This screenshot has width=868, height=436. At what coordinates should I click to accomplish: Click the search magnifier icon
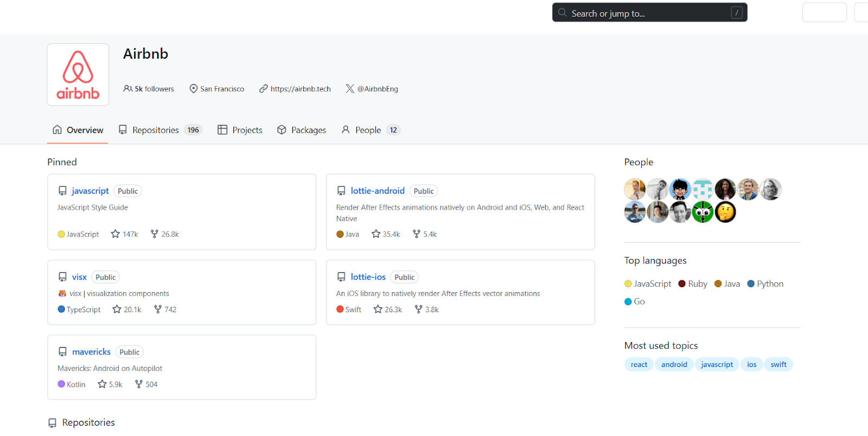(x=562, y=12)
